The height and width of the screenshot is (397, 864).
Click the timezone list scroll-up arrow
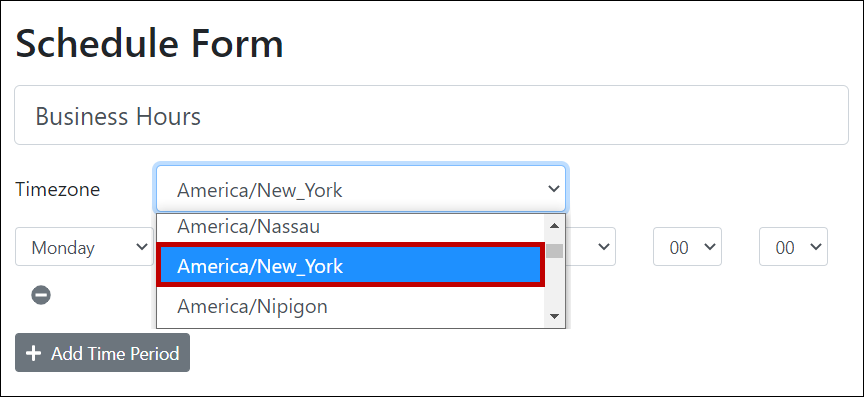[555, 226]
